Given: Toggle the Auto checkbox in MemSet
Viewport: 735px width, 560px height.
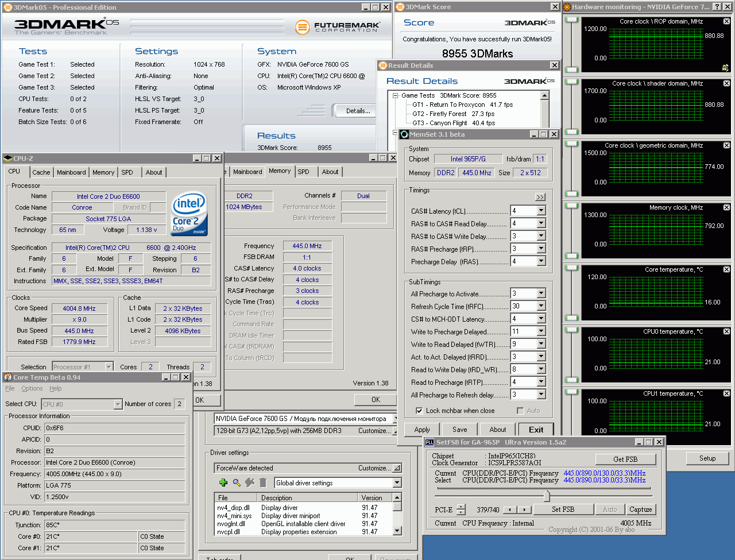Looking at the screenshot, I should coord(520,411).
